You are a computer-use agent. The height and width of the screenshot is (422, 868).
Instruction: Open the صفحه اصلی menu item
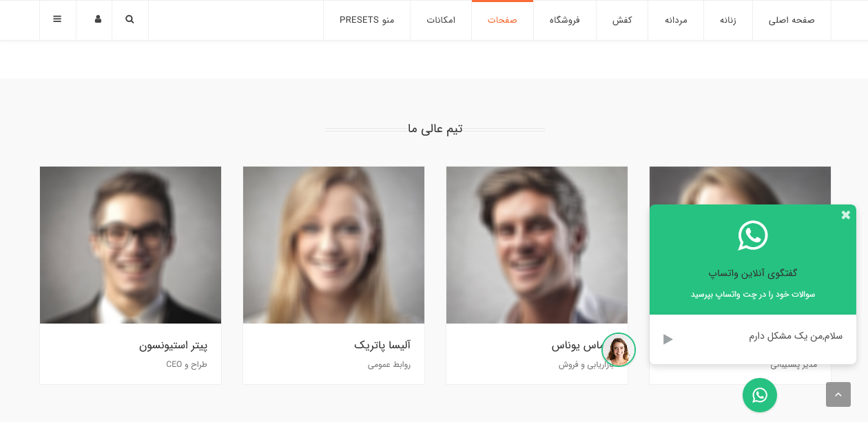point(792,20)
